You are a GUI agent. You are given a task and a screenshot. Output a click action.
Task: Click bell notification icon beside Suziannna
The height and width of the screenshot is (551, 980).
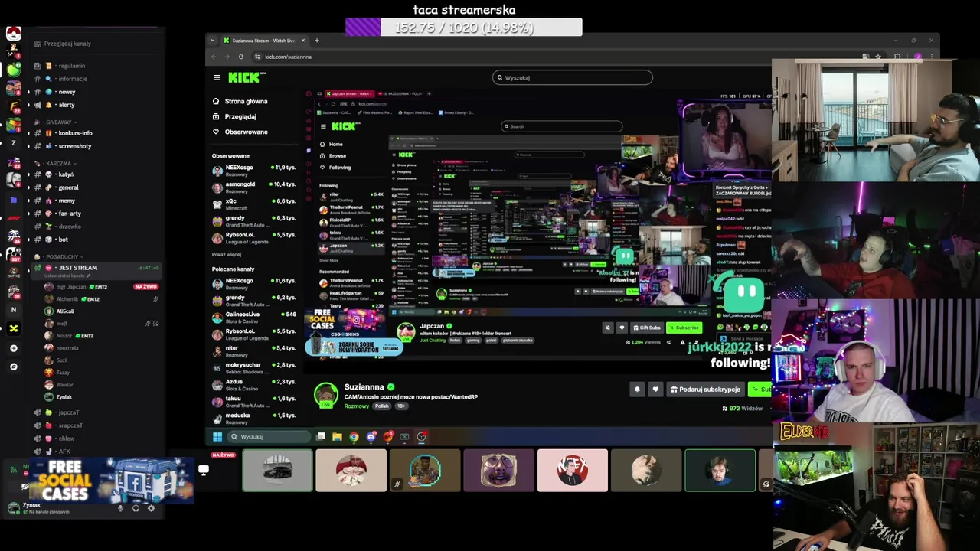637,390
